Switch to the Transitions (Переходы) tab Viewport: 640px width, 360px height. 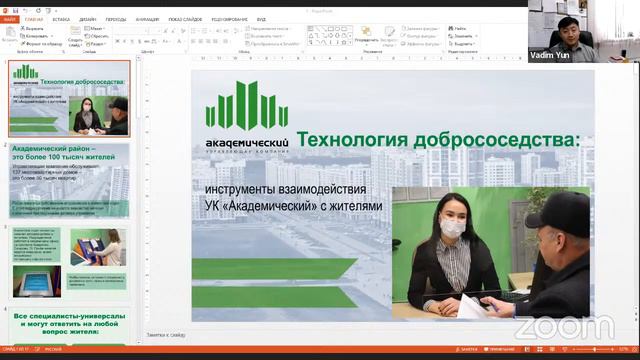point(116,20)
